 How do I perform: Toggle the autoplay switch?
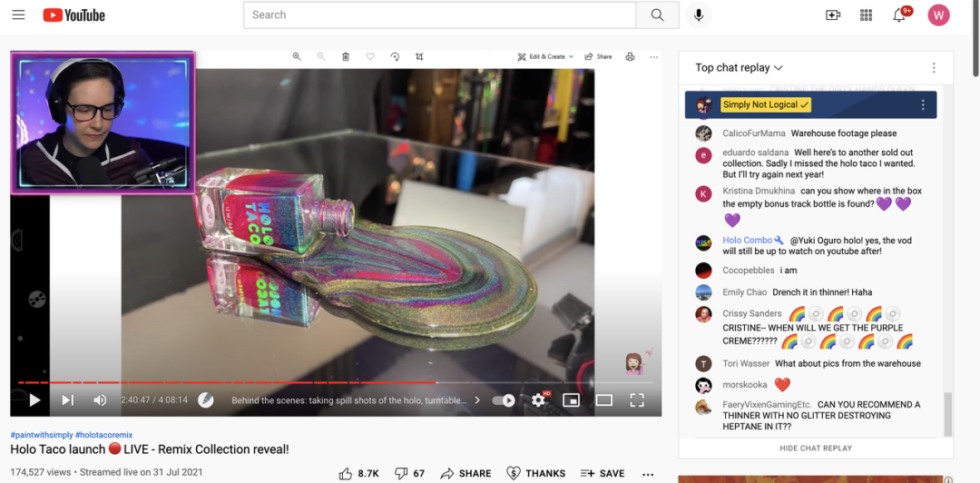point(504,400)
